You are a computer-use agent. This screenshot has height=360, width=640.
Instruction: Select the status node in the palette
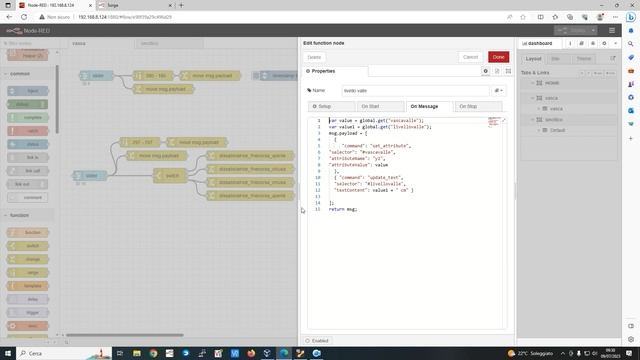coord(28,144)
